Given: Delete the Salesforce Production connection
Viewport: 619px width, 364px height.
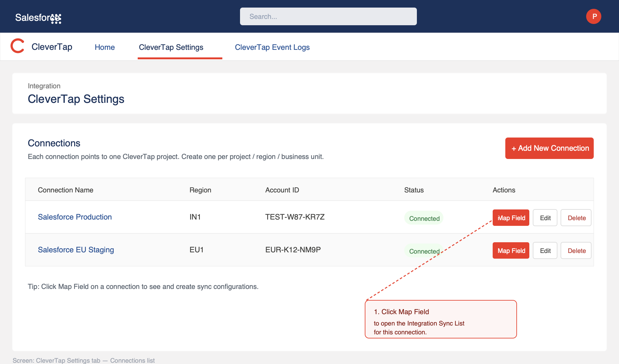Looking at the screenshot, I should (576, 218).
